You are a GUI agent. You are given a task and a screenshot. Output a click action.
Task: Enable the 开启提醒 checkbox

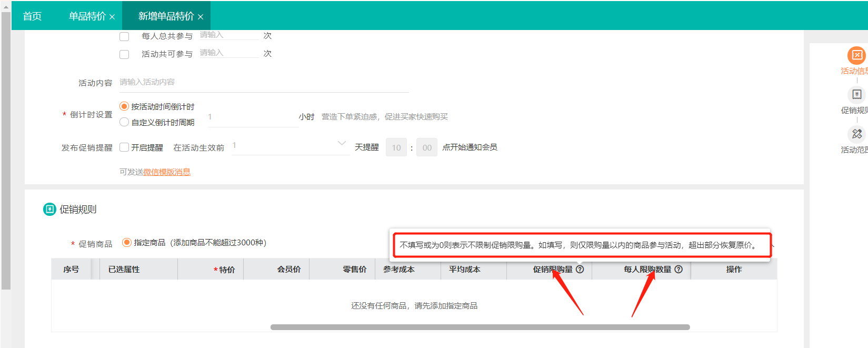pyautogui.click(x=124, y=147)
